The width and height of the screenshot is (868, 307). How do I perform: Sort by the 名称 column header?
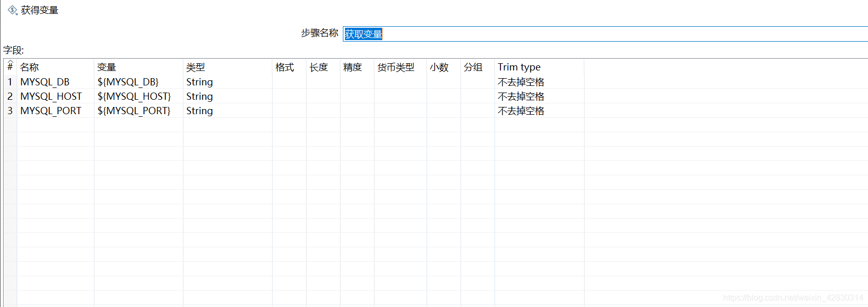pos(56,67)
